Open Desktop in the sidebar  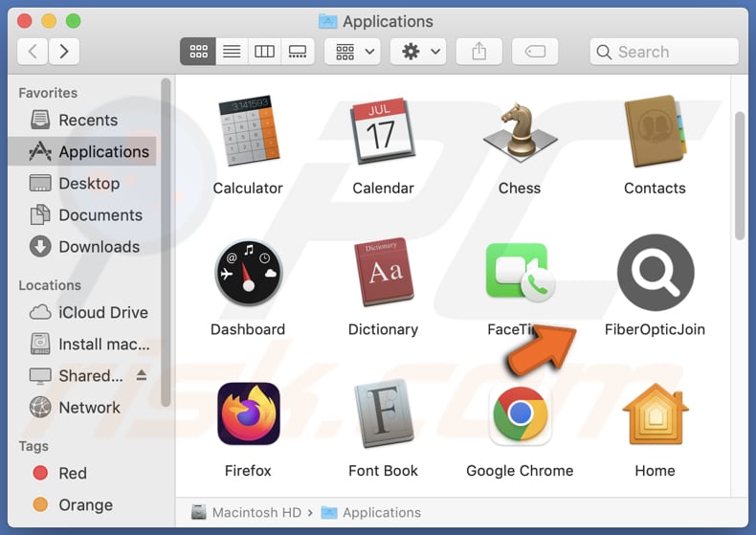82,183
